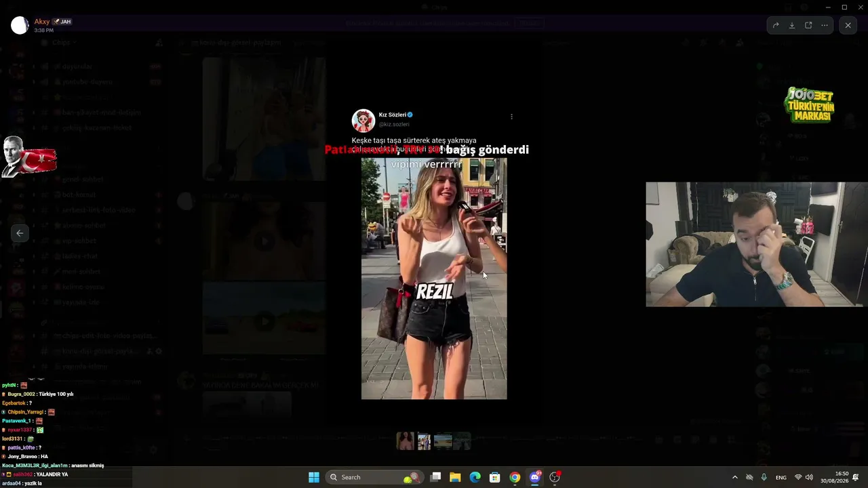Click the Jojobet banner overlay
868x488 pixels.
tap(809, 104)
